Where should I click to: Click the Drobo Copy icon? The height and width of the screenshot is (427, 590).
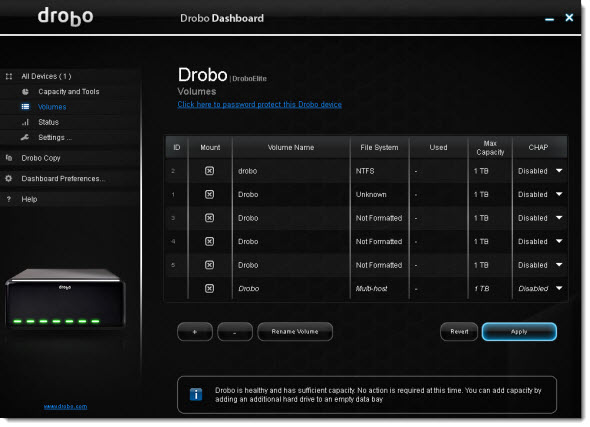click(9, 158)
